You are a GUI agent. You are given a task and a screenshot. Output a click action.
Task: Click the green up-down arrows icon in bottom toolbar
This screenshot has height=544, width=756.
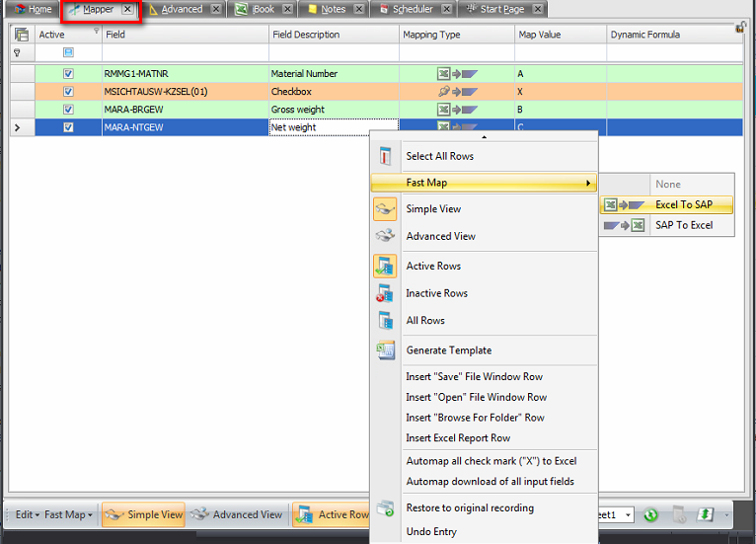coord(705,514)
